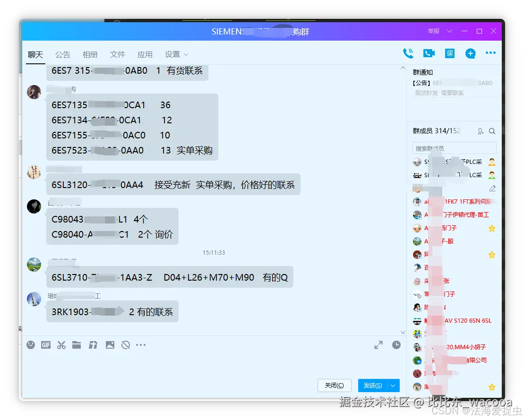The width and height of the screenshot is (524, 420).
Task: Click chat scrollbar down arrow
Action: [403, 332]
